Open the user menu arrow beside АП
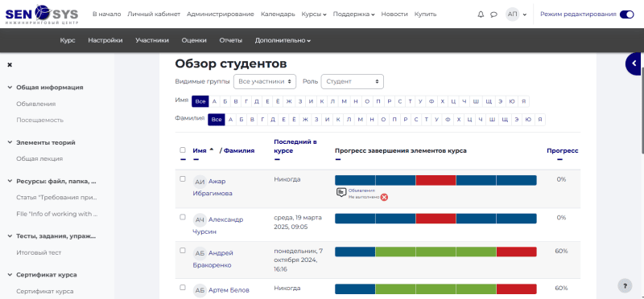 (x=525, y=14)
